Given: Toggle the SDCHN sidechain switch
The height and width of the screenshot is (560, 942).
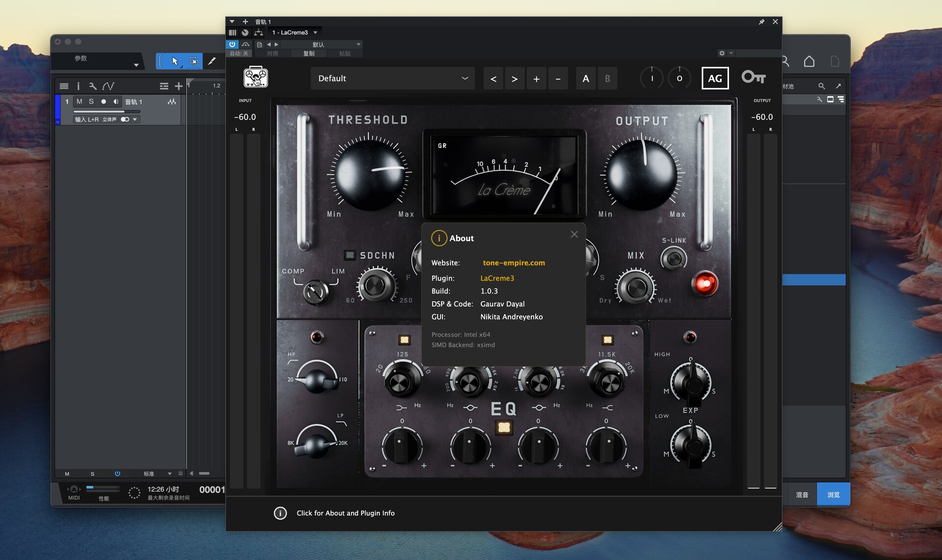Looking at the screenshot, I should tap(350, 255).
